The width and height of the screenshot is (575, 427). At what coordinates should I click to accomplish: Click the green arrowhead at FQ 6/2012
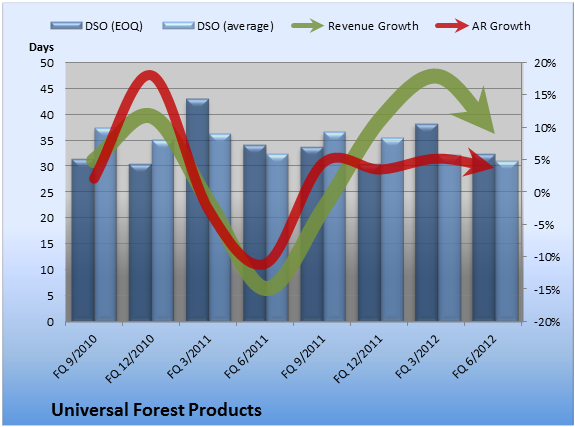pyautogui.click(x=477, y=112)
